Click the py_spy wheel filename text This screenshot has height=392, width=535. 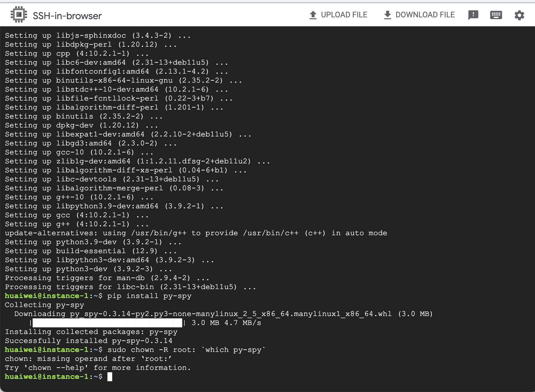[x=230, y=314]
